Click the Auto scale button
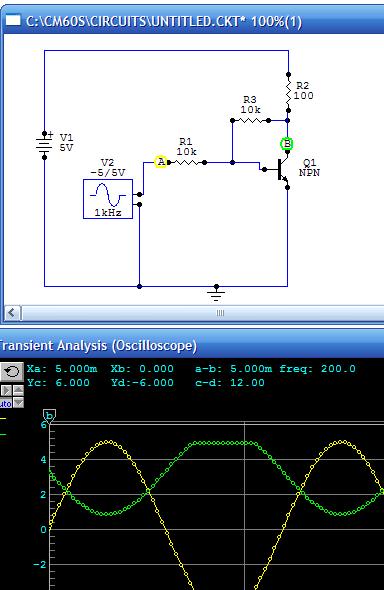 tap(6, 404)
